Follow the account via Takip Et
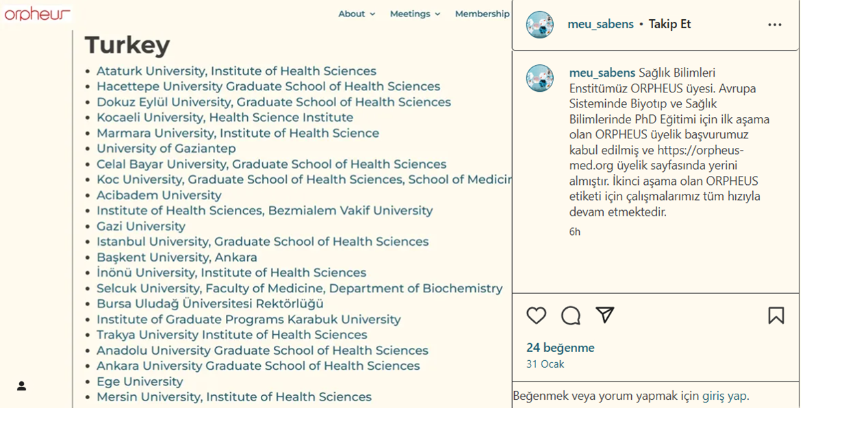Screen dimensions: 868x430 669,24
